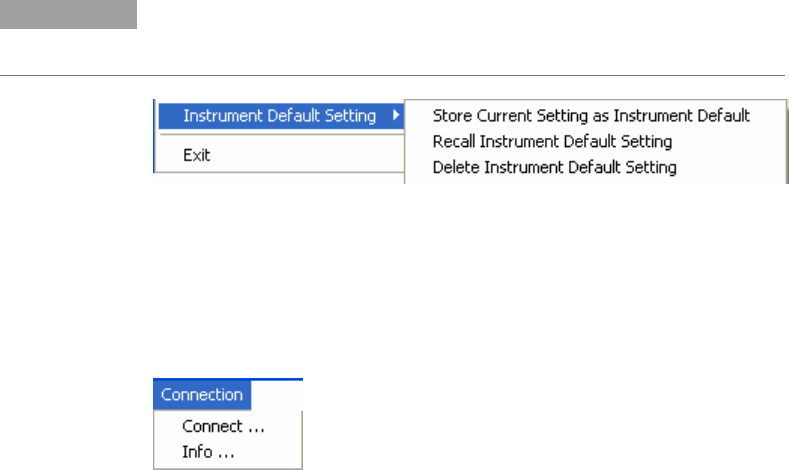Open the Instrument Default Setting submenu arrow
This screenshot has height=470, width=789.
point(396,115)
